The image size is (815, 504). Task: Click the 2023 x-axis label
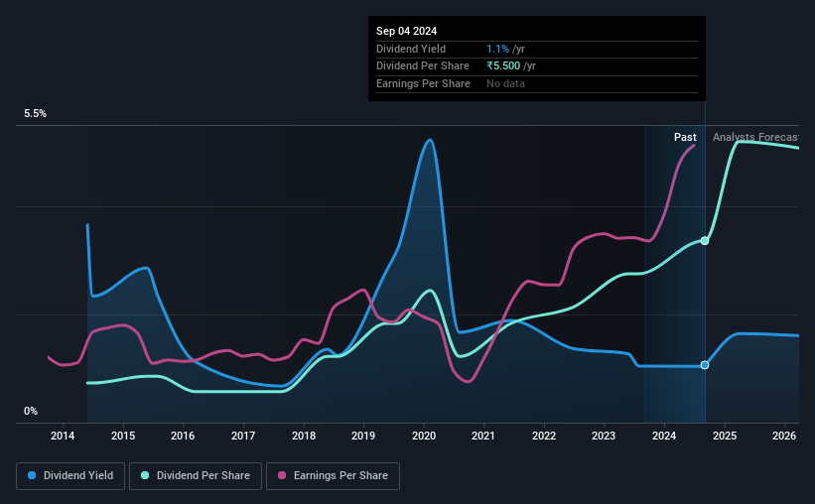tap(604, 436)
